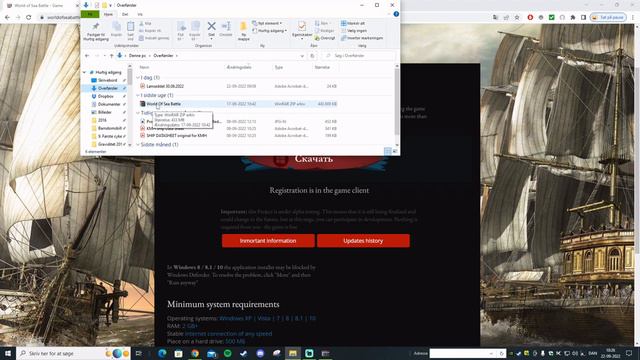Open Microsoft Edge from taskbar
The width and height of the screenshot is (640, 360).
[162, 353]
